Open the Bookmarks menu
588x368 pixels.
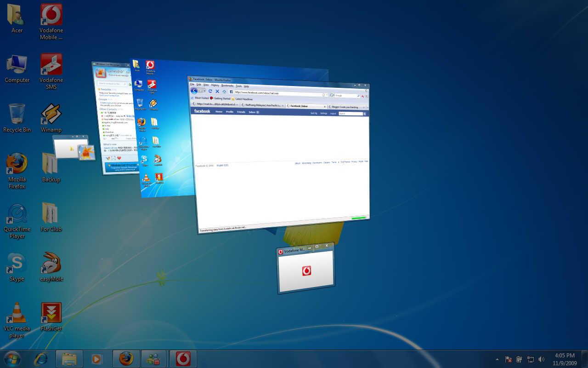[x=227, y=86]
